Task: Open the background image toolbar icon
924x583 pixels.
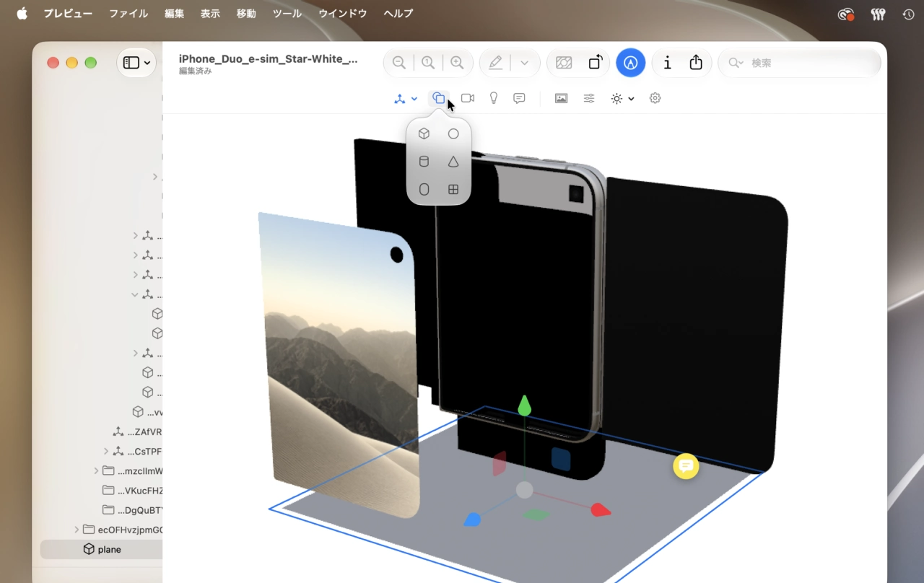Action: [x=561, y=98]
